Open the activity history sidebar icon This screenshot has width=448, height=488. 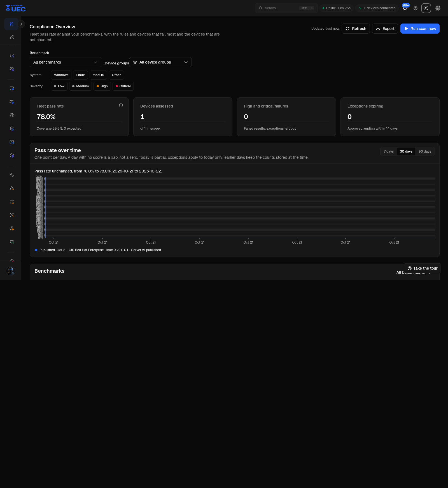[x=12, y=175]
